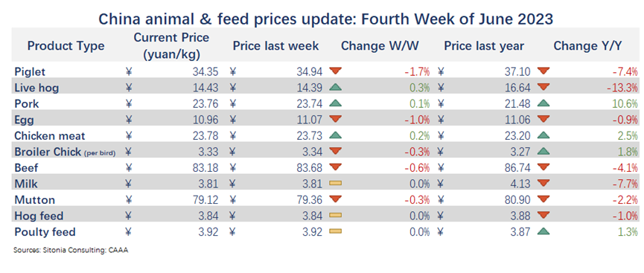Screen dimensions: 644x273
Task: Click the green up arrow for Live hog W/W
Action: click(x=335, y=87)
